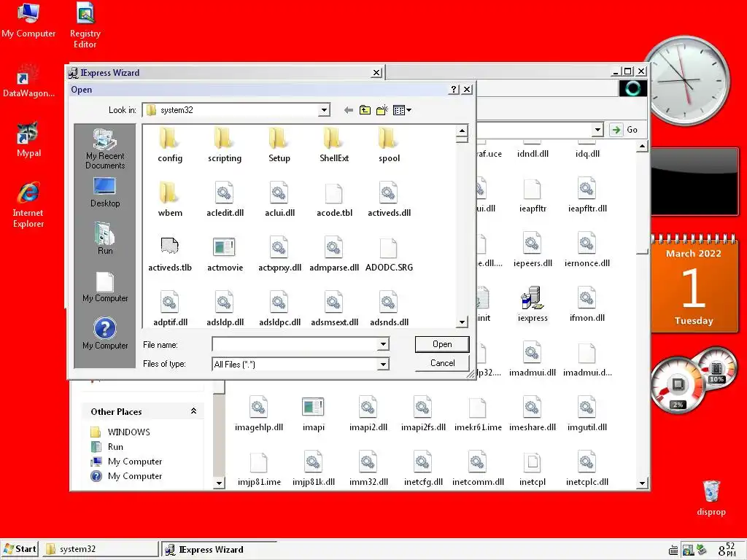This screenshot has width=747, height=560.
Task: Open the View menu dropdown button
Action: pos(402,111)
